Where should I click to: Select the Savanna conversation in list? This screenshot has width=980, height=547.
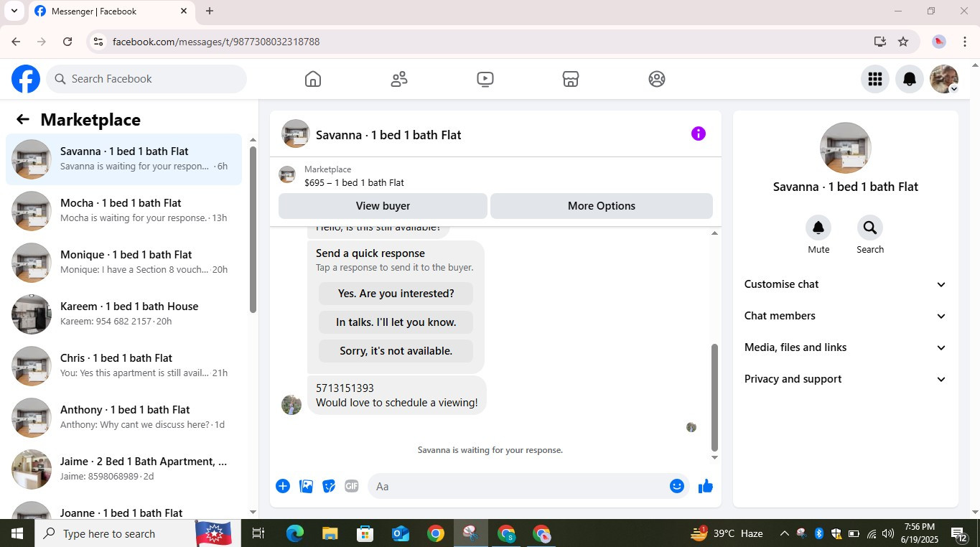coord(123,159)
